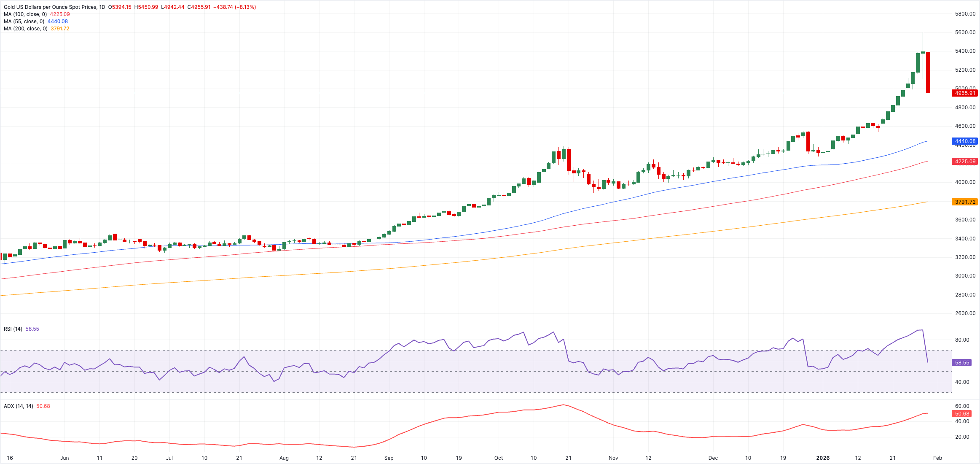Click the blue 4440.08 MA price tag
980x464 pixels.
point(964,141)
